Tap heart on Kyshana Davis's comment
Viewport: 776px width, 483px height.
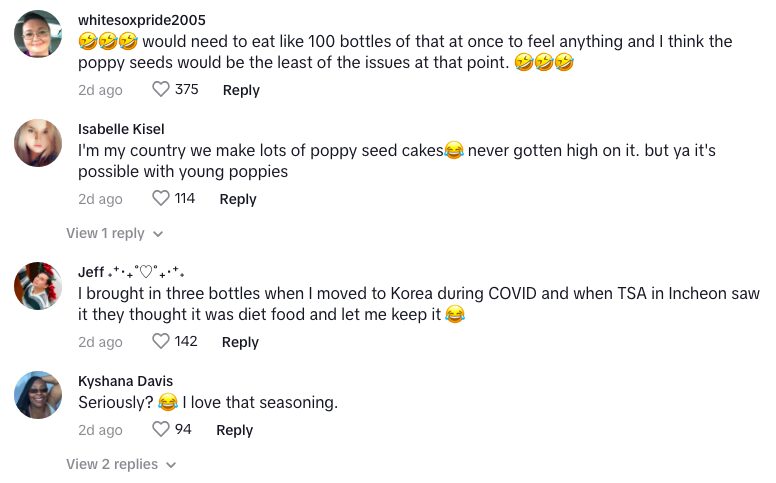tap(161, 430)
